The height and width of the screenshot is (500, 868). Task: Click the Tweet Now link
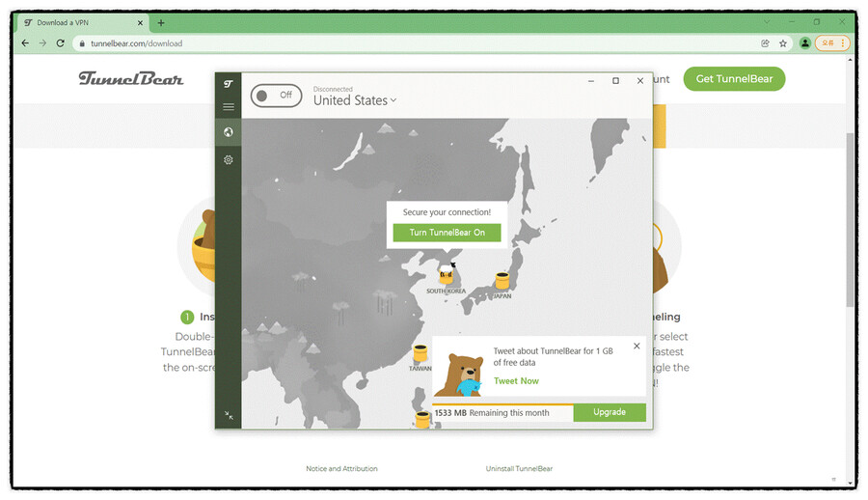(516, 381)
